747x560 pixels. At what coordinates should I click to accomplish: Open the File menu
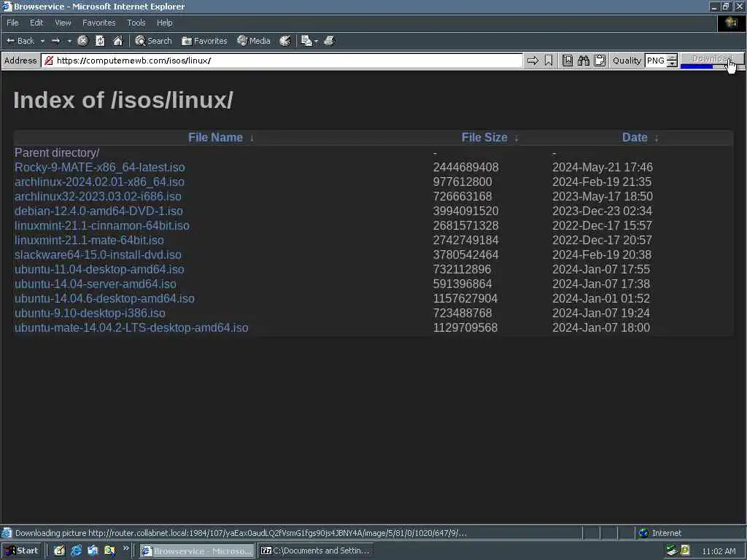[x=12, y=23]
